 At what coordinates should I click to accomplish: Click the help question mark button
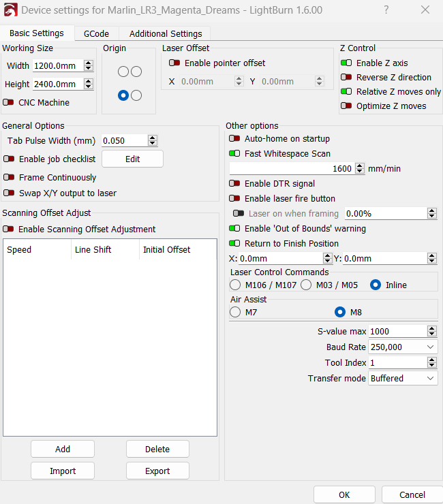(x=386, y=10)
